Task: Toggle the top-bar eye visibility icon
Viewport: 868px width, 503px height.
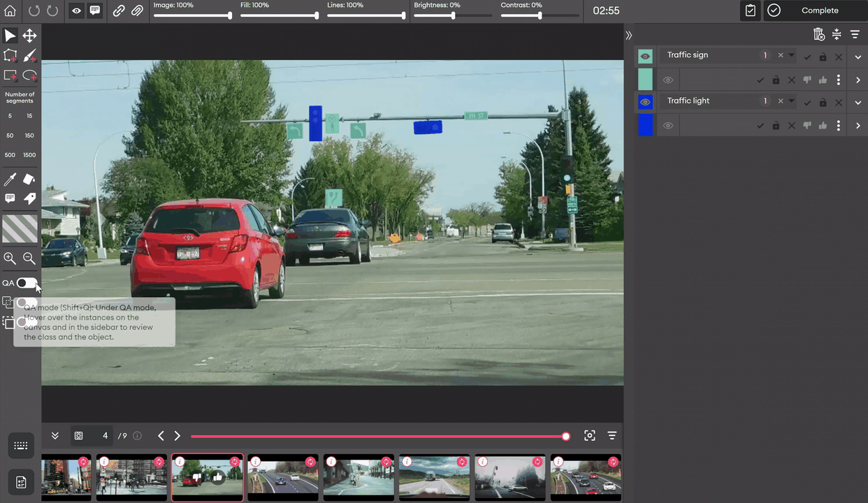Action: [77, 10]
